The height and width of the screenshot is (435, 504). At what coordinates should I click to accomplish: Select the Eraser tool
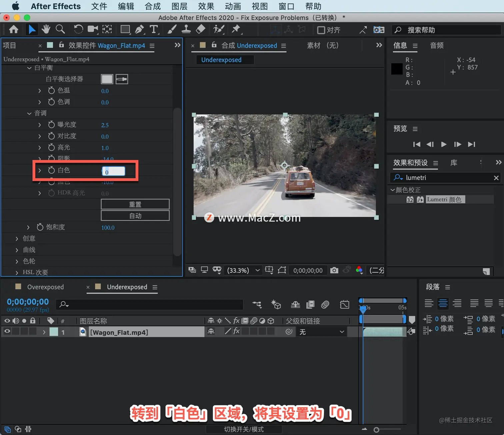(200, 30)
